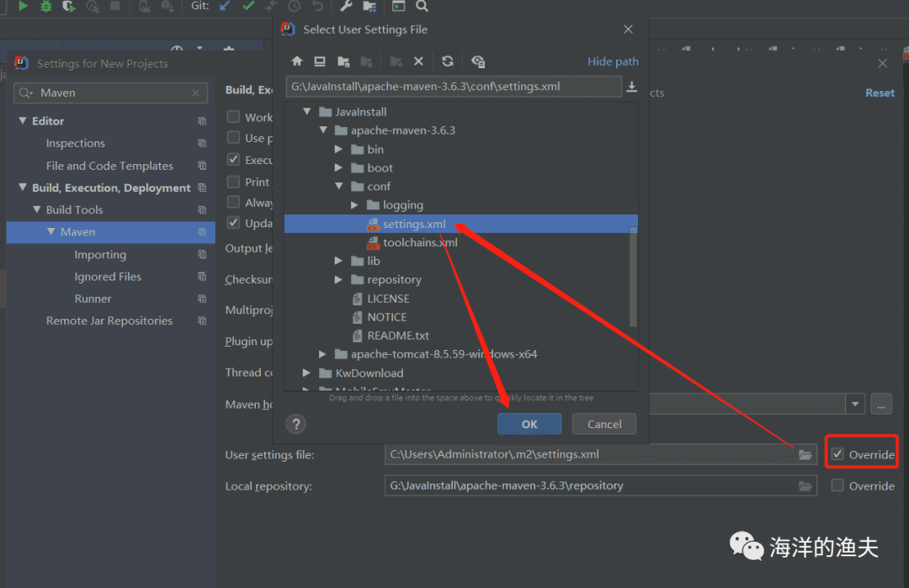
Task: Click the copy icon next to Inspections
Action: coord(202,143)
